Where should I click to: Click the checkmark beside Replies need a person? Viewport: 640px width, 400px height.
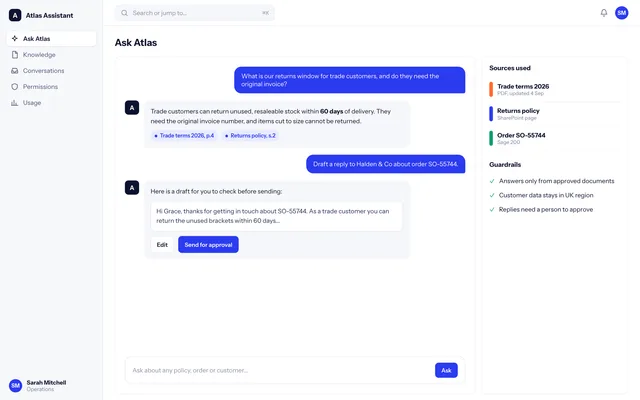492,209
